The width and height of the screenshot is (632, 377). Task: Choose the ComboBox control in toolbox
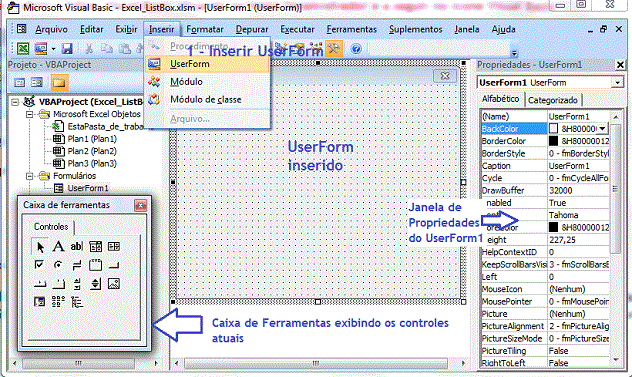[96, 246]
